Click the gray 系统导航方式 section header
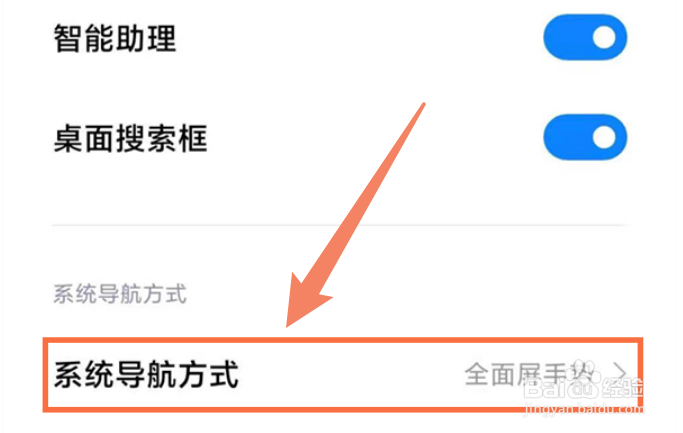Viewport: 683px width, 433px height. pyautogui.click(x=120, y=294)
